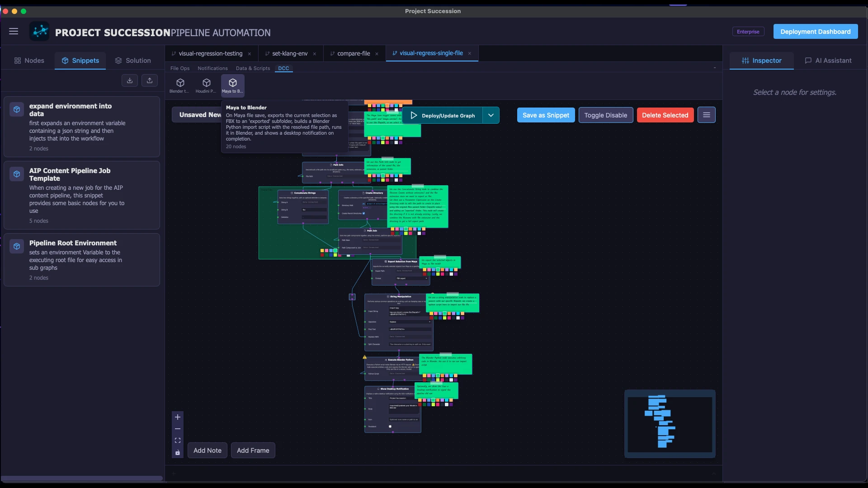Screen dimensions: 868x488
Task: Click the Delete Selected button
Action: point(665,115)
